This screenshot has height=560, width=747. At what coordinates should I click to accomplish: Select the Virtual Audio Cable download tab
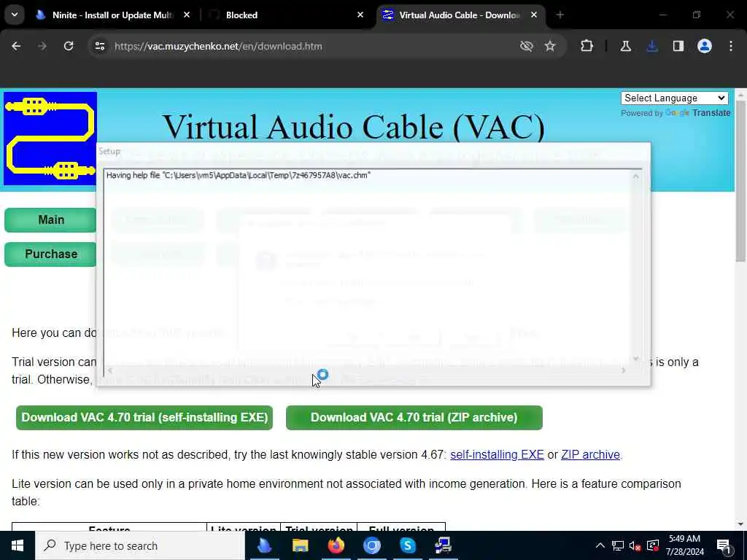point(460,15)
